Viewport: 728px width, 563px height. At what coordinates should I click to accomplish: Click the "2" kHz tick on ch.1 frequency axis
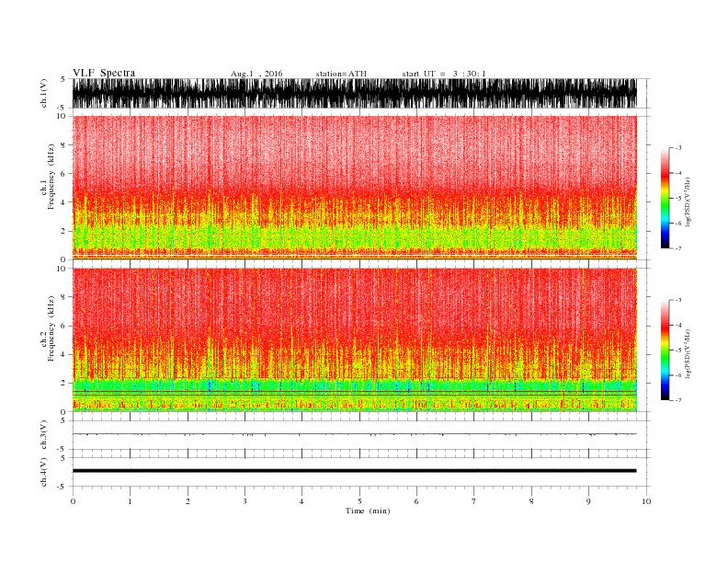[63, 231]
